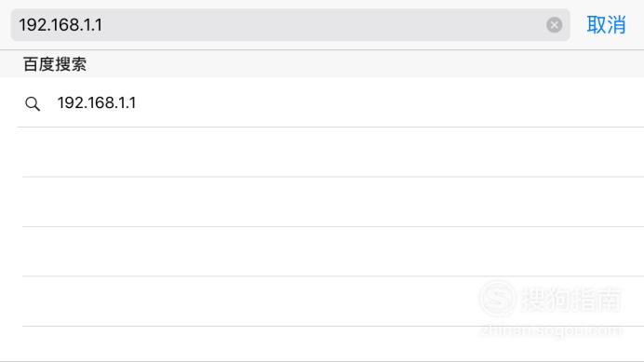Screen dimensions: 644x362
Task: Click the gray header strip right of 百度搜索
Action: click(x=365, y=64)
